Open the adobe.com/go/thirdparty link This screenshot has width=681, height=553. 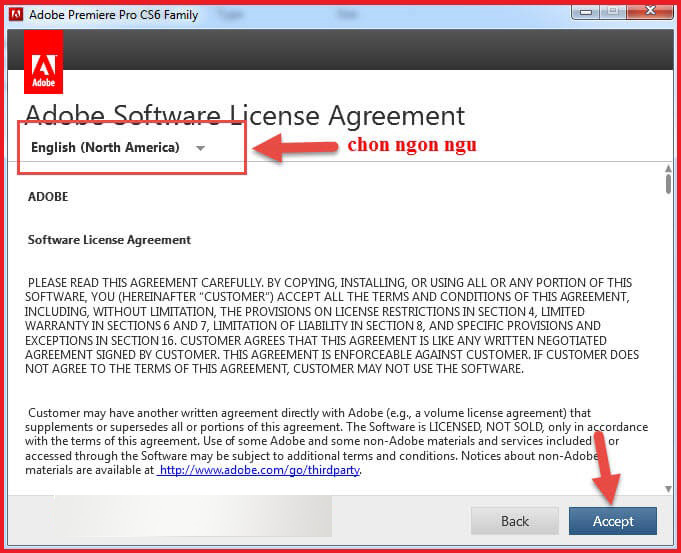click(x=259, y=470)
